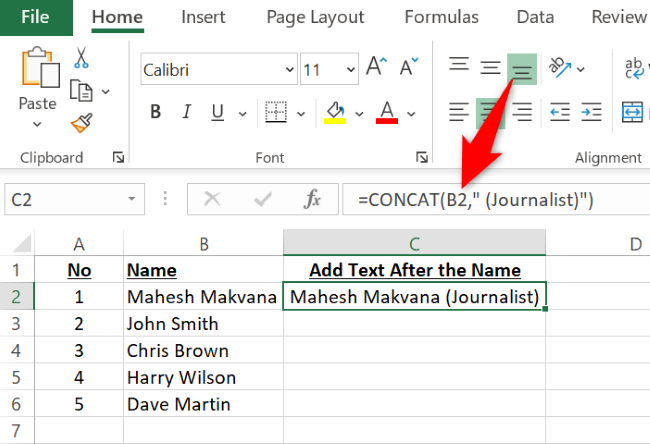This screenshot has height=444, width=650.
Task: Click the Copy icon
Action: pyautogui.click(x=81, y=91)
